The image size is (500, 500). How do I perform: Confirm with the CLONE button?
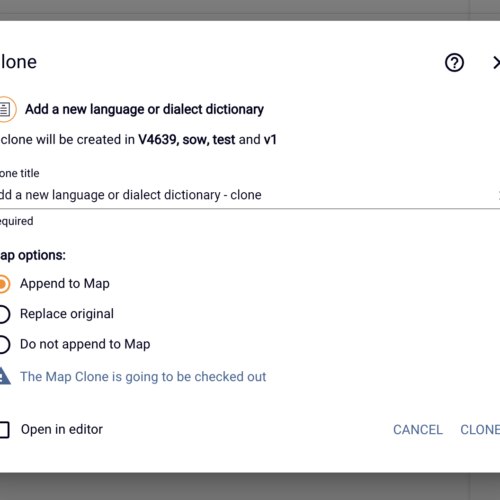[x=480, y=430]
